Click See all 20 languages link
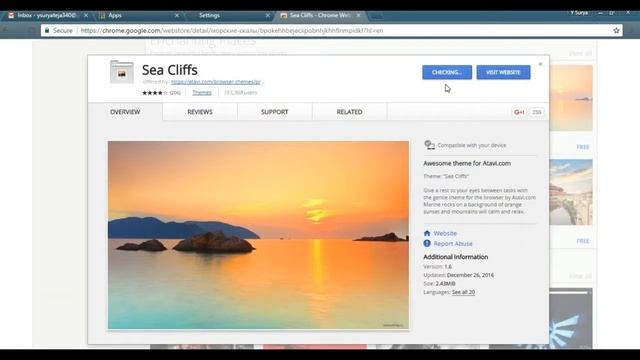 click(463, 292)
